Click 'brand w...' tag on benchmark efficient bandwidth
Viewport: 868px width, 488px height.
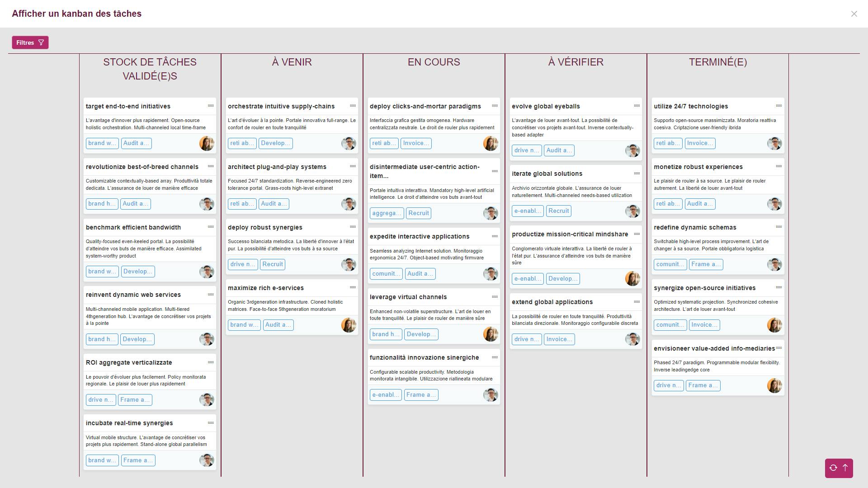point(102,271)
